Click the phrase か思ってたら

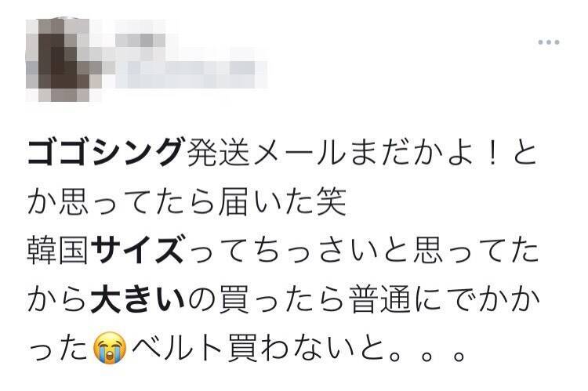point(122,203)
